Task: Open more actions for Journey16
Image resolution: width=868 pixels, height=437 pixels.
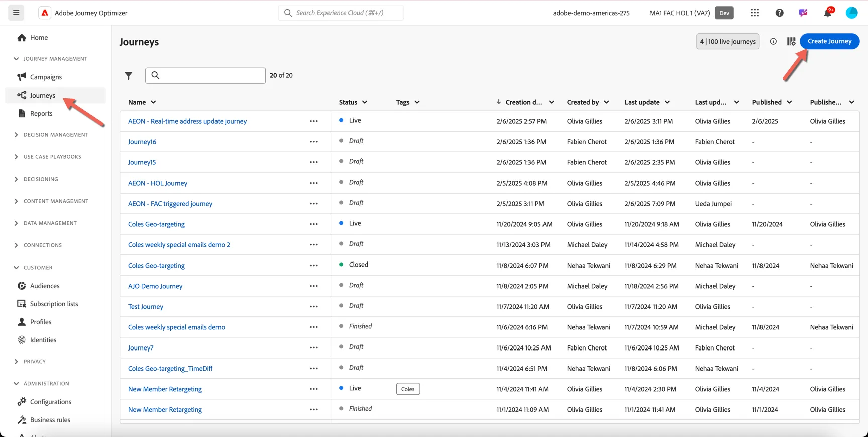Action: (x=314, y=142)
